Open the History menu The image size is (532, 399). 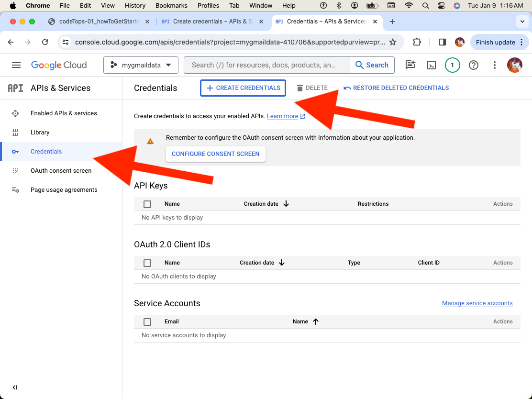[135, 5]
